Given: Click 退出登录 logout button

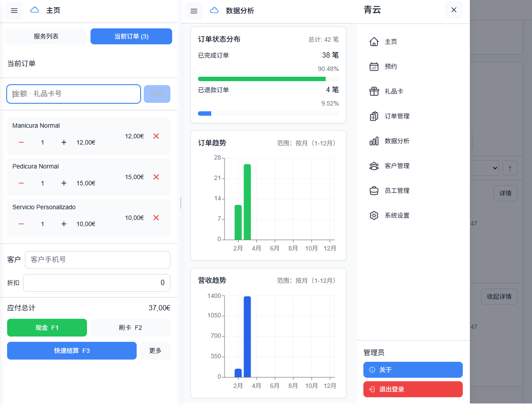Looking at the screenshot, I should 413,389.
